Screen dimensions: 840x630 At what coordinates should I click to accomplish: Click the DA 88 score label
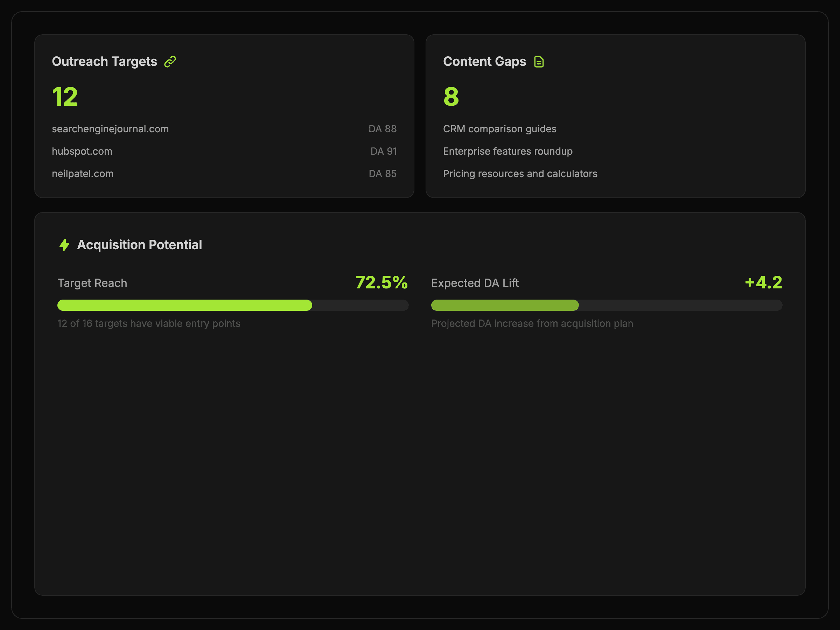tap(382, 129)
